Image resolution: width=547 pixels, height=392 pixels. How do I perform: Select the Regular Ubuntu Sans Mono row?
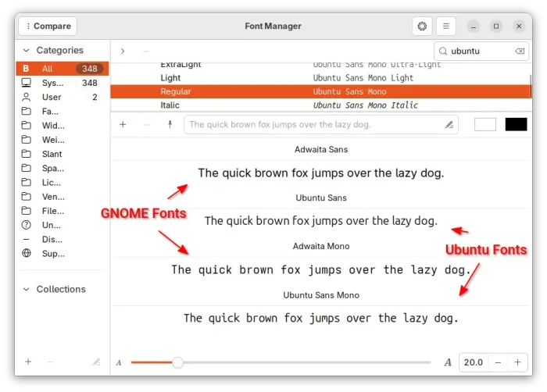(x=321, y=91)
